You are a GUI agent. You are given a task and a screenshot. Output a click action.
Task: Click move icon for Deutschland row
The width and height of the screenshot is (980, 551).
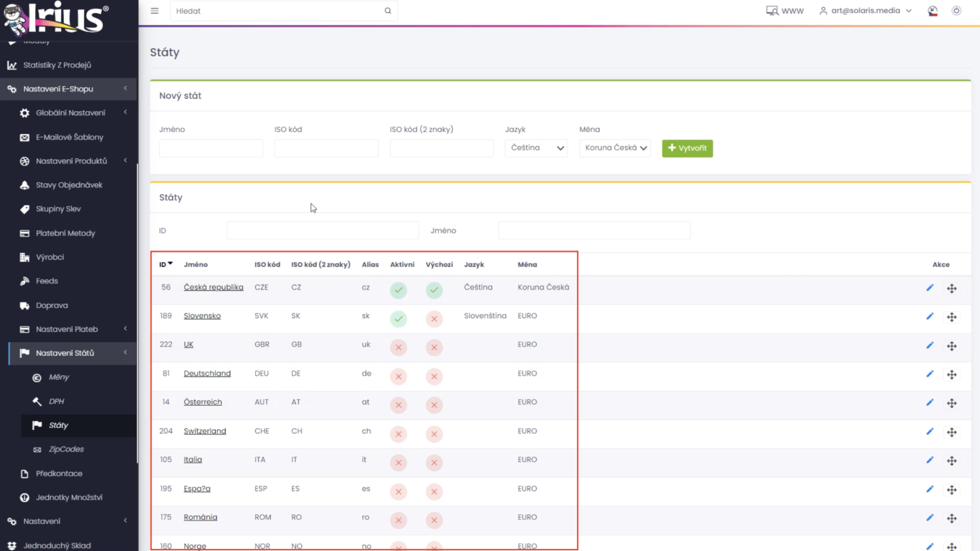coord(952,375)
